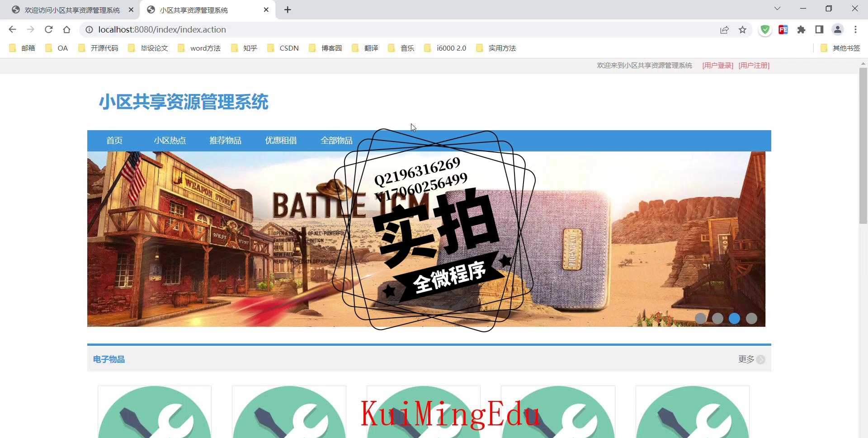Reload the current page
The width and height of the screenshot is (868, 438).
point(48,29)
